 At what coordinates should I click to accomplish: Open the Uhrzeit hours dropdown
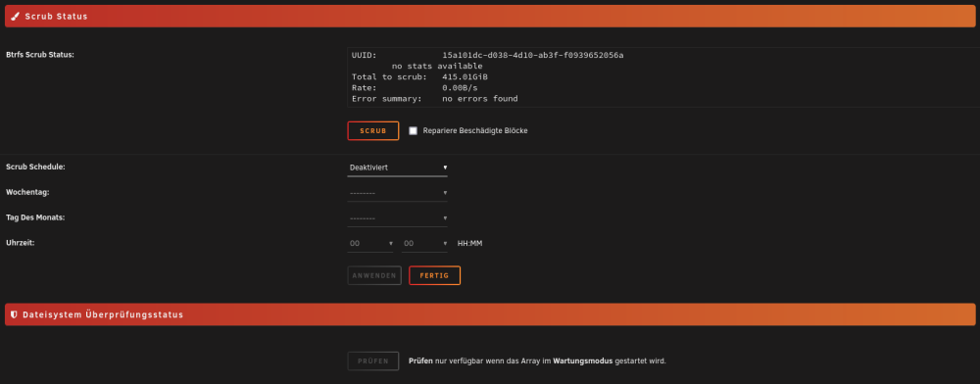(x=370, y=243)
